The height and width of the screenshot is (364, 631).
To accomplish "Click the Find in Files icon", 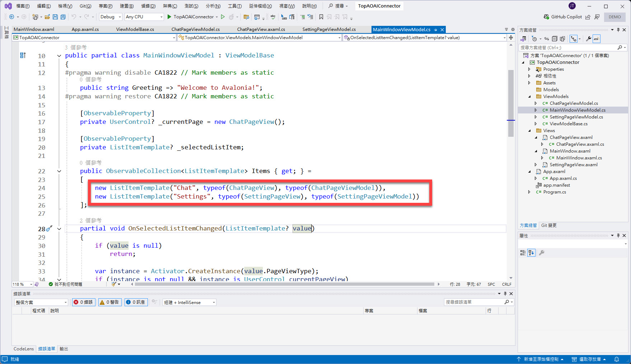I will pos(246,17).
